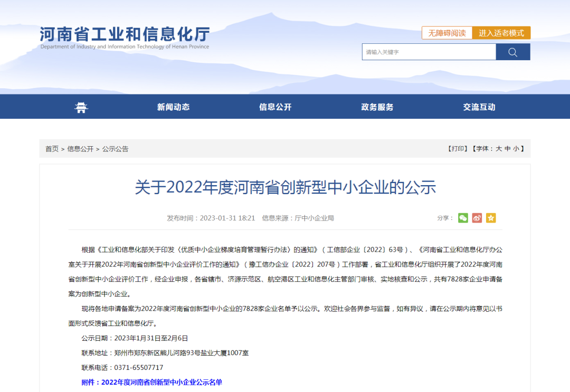Open 公示公告 in the breadcrumb
570x392 pixels.
115,149
